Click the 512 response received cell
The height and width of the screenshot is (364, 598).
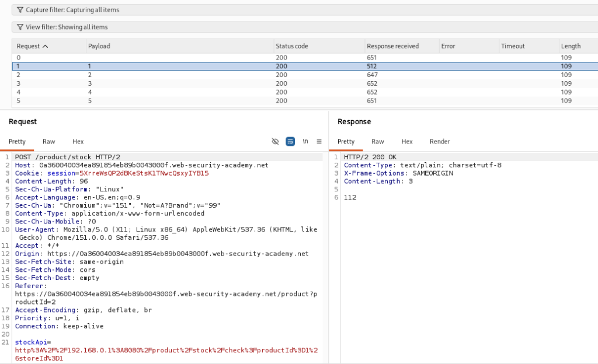372,66
